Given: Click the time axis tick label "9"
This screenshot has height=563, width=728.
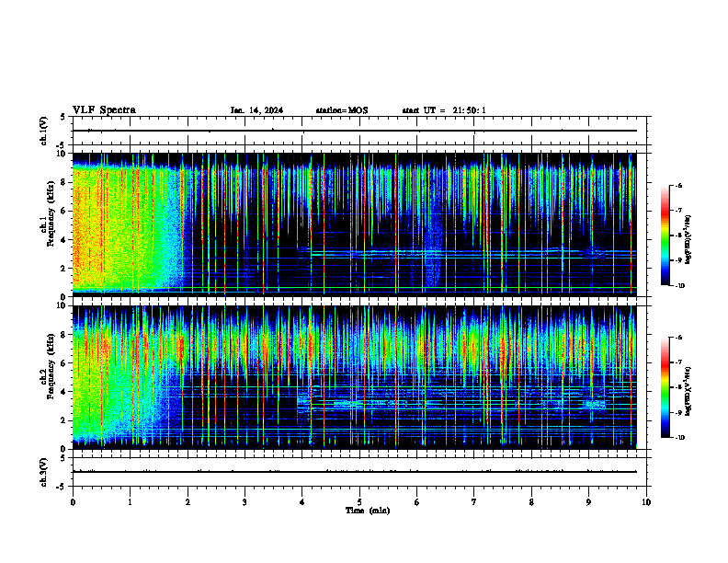Looking at the screenshot, I should tap(588, 502).
